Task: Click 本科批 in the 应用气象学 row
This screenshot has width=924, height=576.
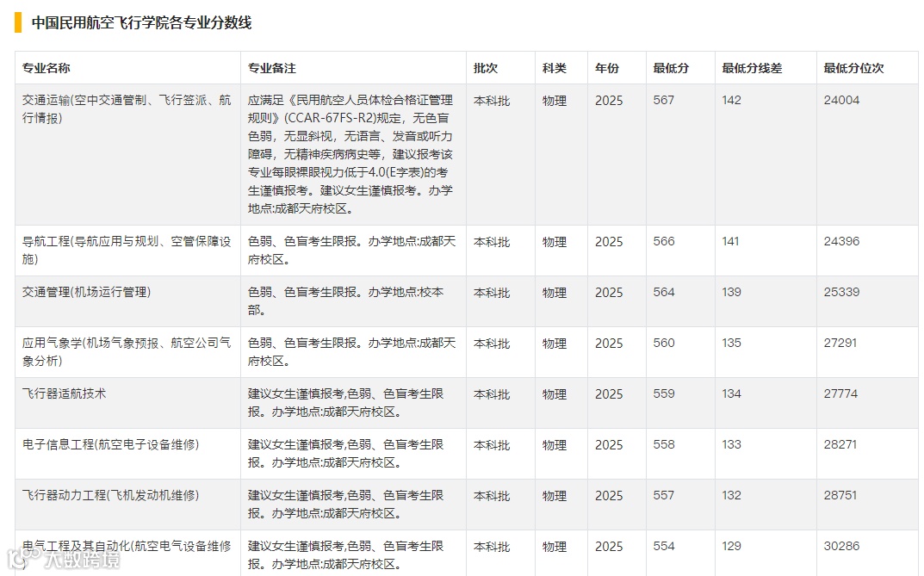Action: click(492, 344)
